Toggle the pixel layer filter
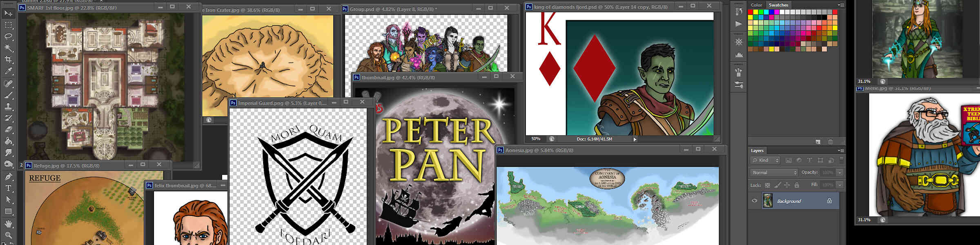Image resolution: width=980 pixels, height=245 pixels. point(788,160)
